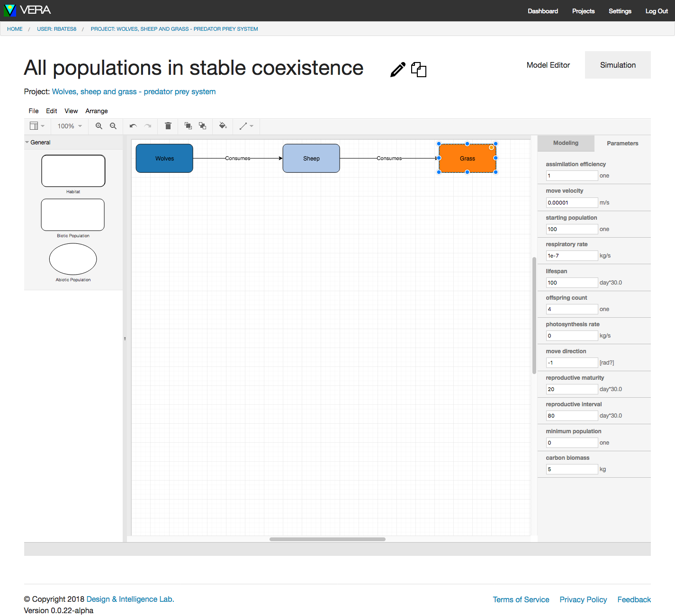Click the zoom in magnifier icon
Screen dimensions: 675x616
tap(99, 126)
